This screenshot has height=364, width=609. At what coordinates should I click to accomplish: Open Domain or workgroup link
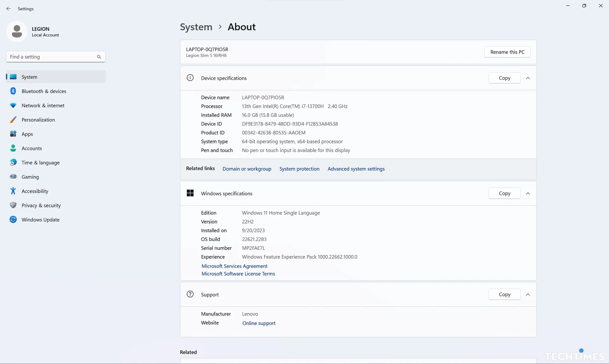pos(247,169)
